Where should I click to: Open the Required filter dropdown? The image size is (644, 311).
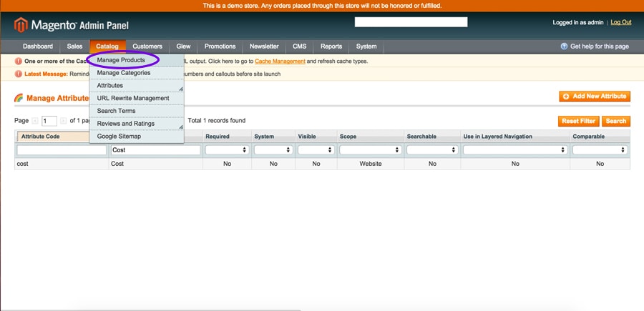(x=227, y=150)
